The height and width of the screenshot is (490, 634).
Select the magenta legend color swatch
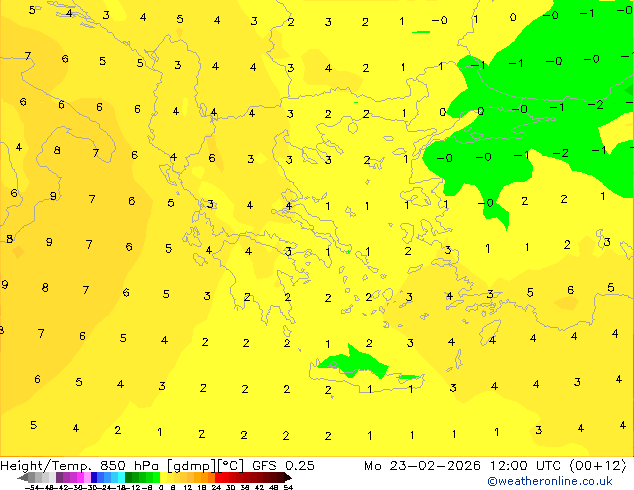coord(80,477)
